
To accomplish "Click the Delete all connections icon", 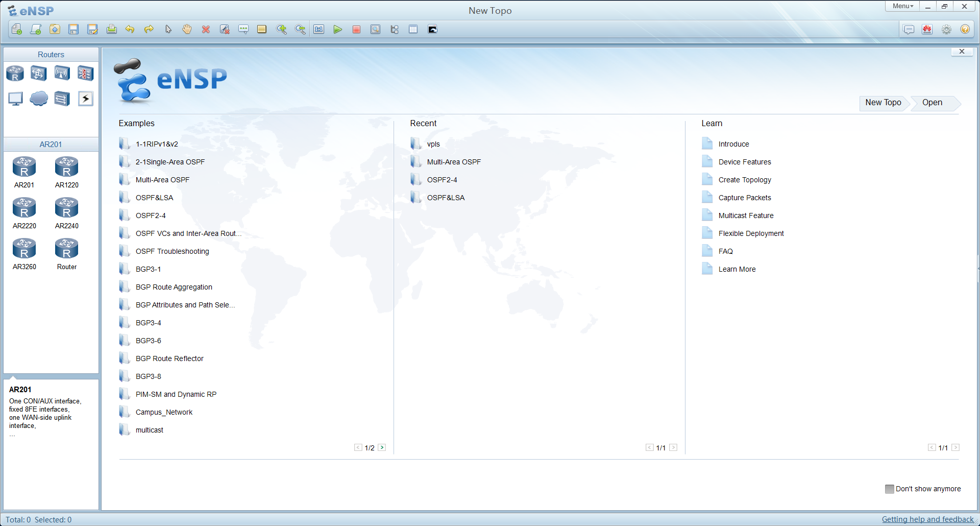I will point(225,29).
